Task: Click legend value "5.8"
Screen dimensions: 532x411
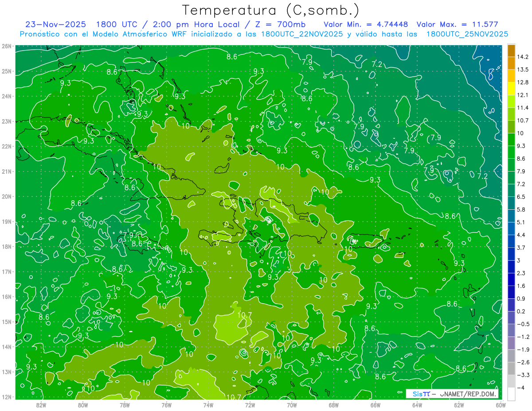Action: pos(521,209)
